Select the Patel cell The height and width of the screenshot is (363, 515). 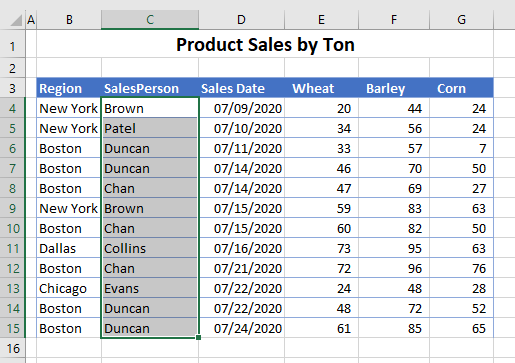150,128
